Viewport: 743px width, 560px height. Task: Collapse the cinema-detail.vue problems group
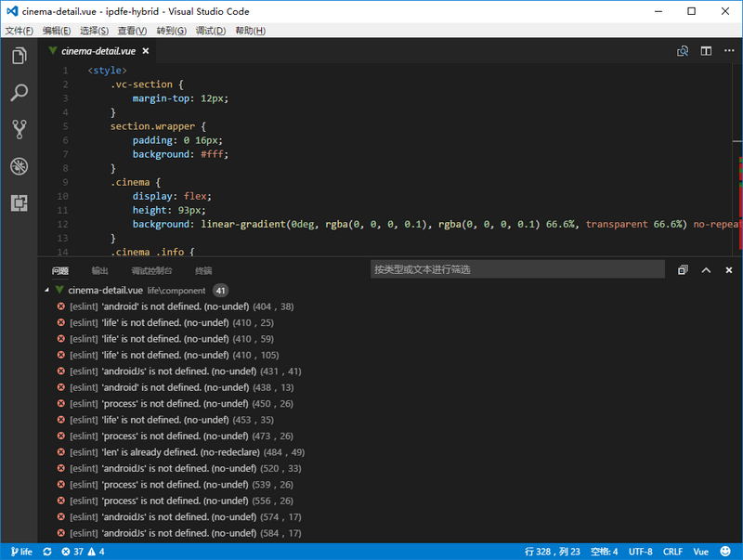(x=47, y=290)
